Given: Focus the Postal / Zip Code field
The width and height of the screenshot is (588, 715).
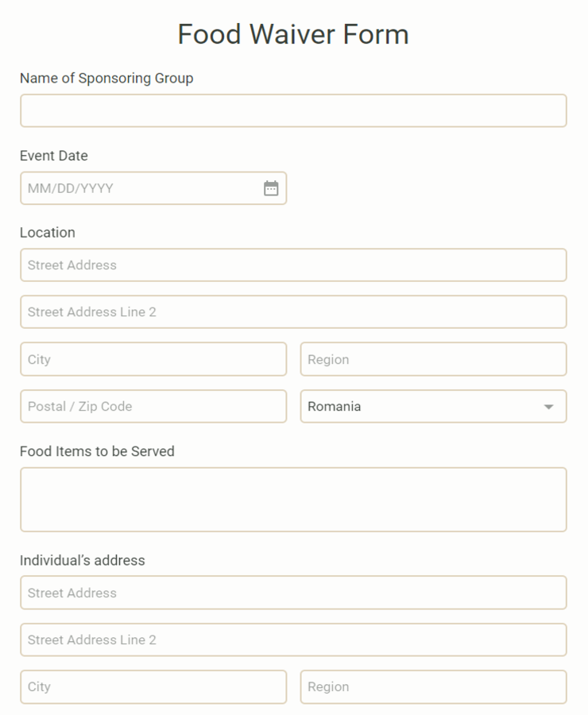Looking at the screenshot, I should click(x=153, y=406).
